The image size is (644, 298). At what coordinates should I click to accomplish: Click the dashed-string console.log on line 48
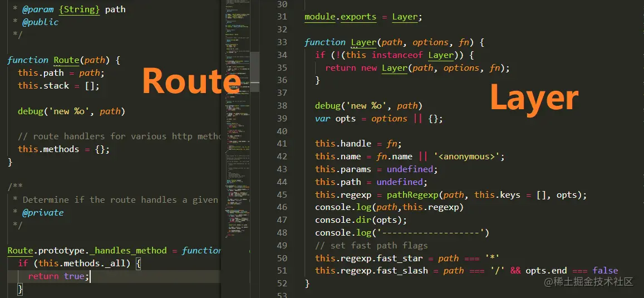pyautogui.click(x=402, y=233)
